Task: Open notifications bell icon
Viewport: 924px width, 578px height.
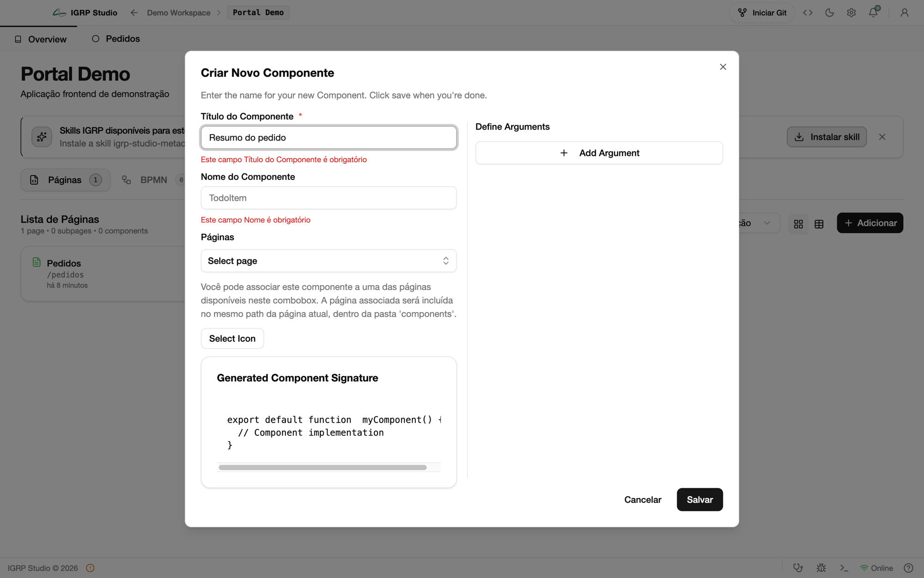Action: pyautogui.click(x=873, y=12)
